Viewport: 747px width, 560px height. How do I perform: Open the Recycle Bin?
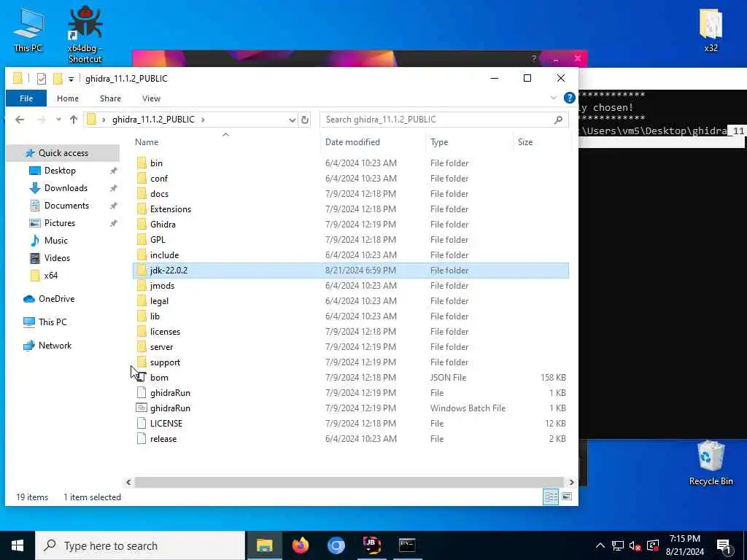pos(711,463)
